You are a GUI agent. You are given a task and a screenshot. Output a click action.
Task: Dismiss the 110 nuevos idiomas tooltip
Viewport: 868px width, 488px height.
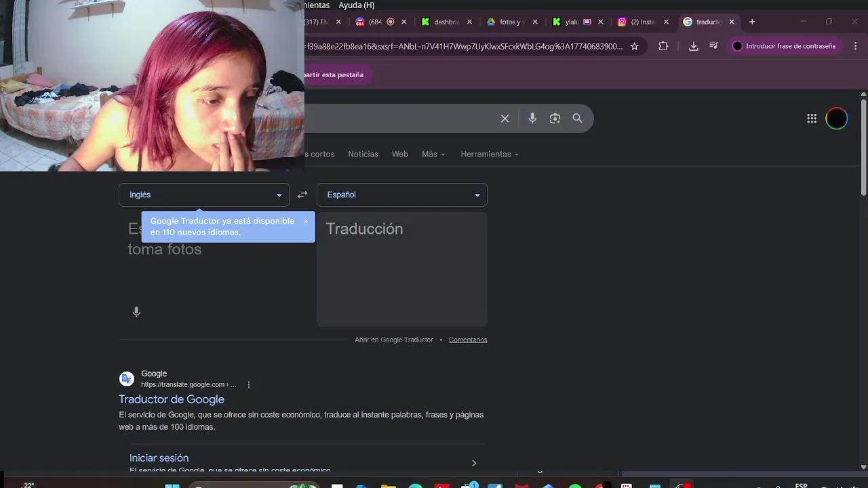[x=306, y=222]
